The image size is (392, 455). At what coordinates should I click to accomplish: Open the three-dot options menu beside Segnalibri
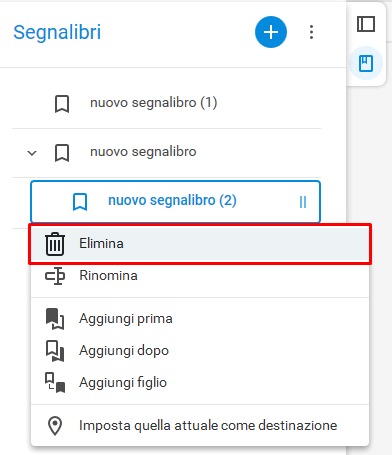point(311,32)
